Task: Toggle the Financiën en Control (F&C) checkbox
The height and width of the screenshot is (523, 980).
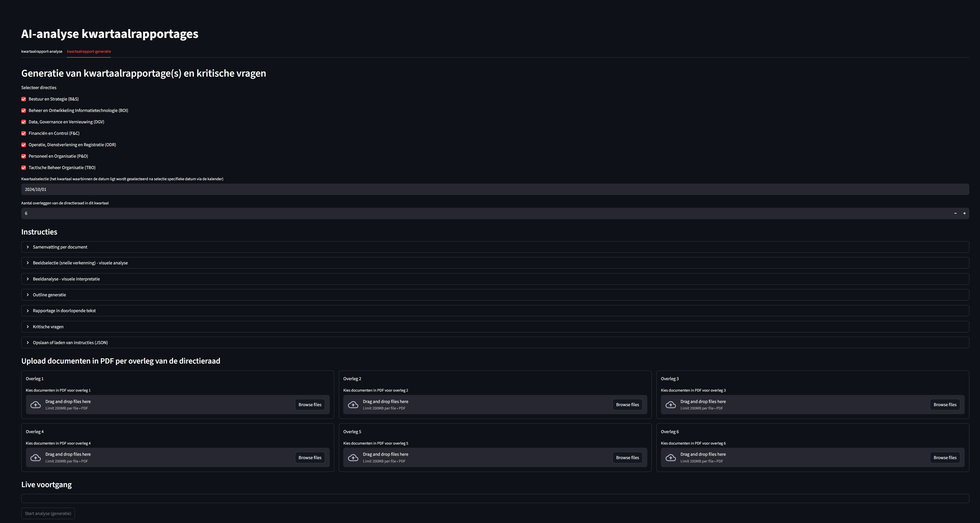Action: pos(24,133)
